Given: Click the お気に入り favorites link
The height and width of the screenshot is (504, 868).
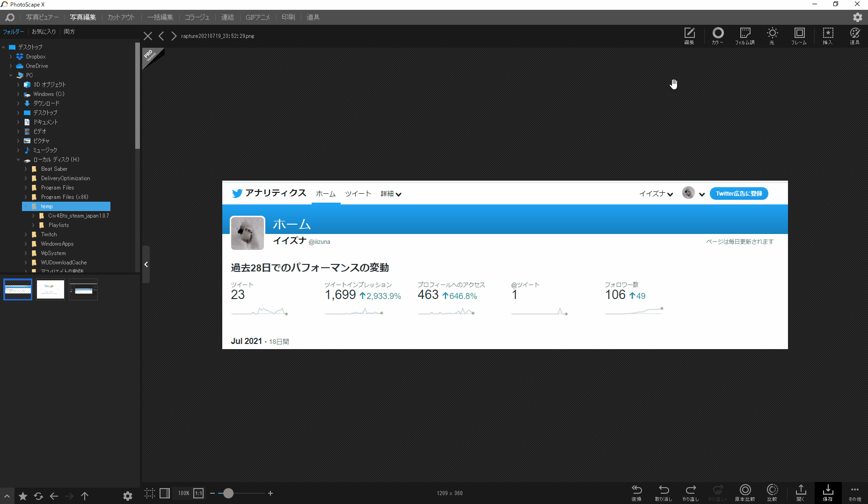Looking at the screenshot, I should click(44, 32).
